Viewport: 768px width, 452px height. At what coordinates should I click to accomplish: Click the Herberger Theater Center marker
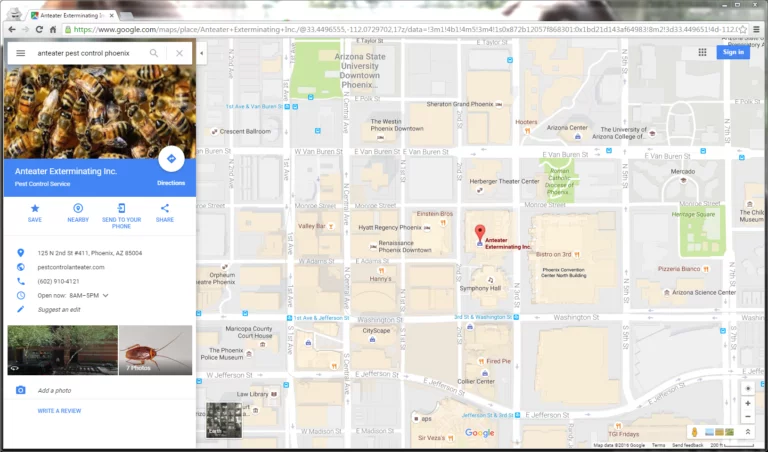[480, 190]
